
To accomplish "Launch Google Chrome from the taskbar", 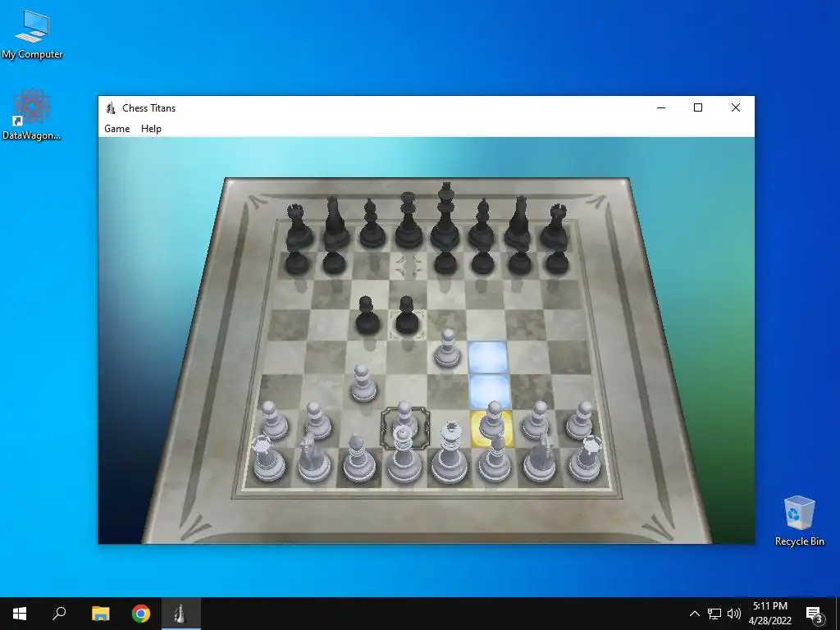I will [x=141, y=614].
